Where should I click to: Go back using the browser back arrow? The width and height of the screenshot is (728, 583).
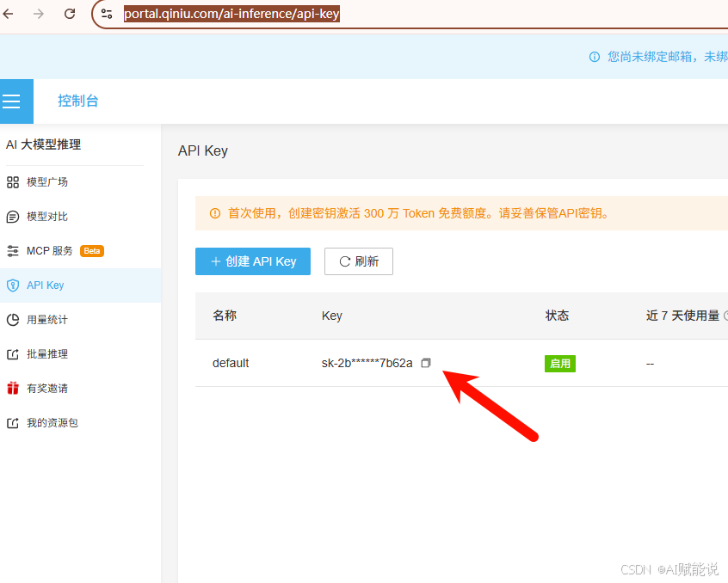(x=9, y=14)
